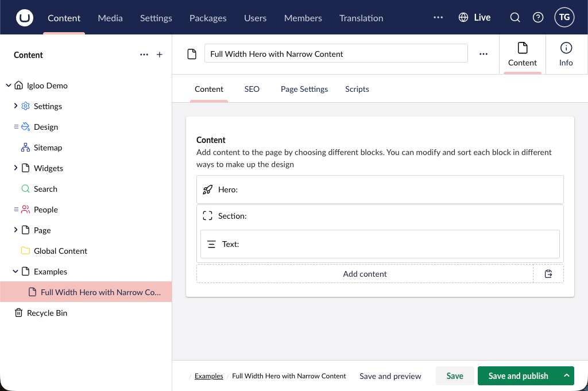Click the Igloo Demo home icon
Screen dimensions: 588x391
click(18, 85)
